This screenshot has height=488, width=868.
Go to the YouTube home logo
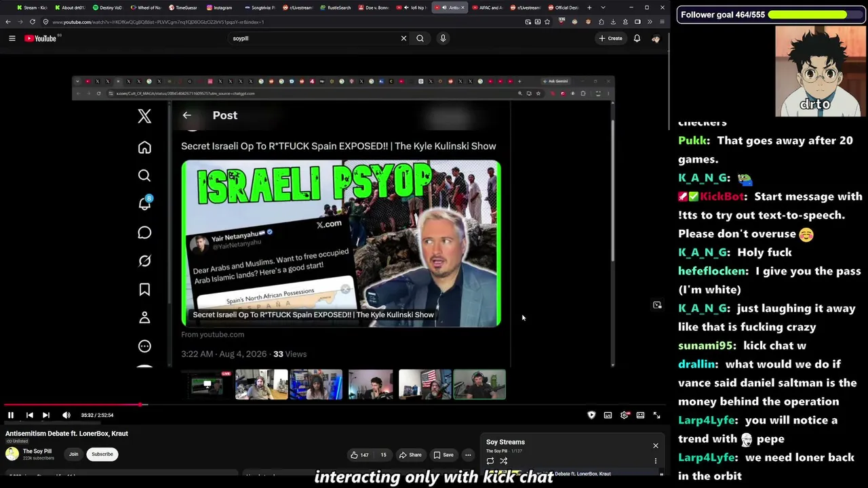(x=41, y=39)
